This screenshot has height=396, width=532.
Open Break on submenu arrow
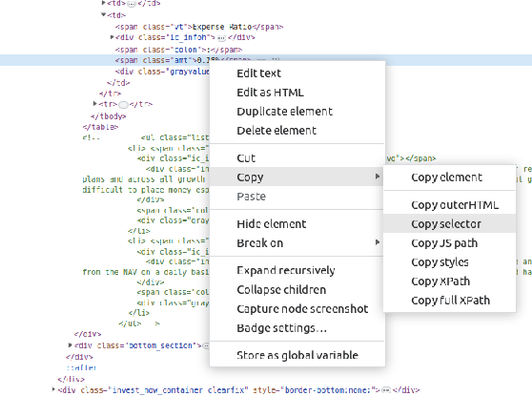[x=378, y=242]
